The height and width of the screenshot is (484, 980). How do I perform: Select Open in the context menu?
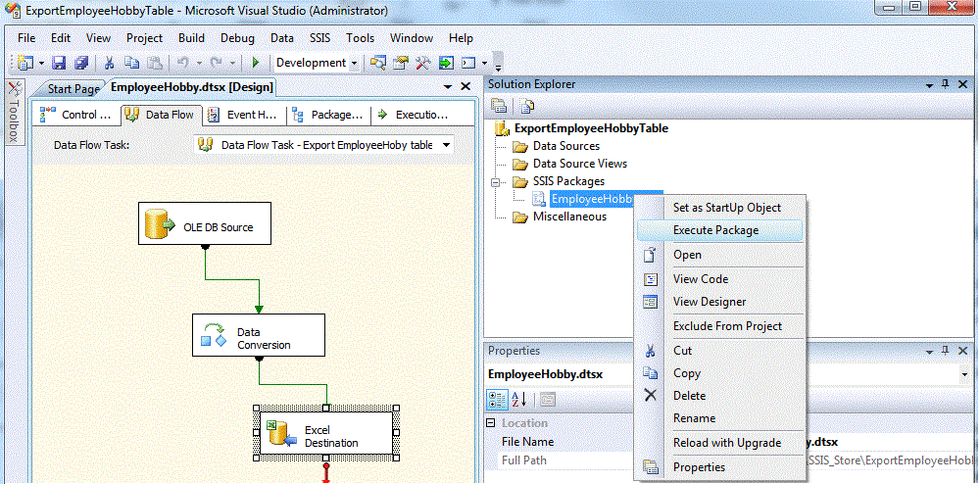(x=719, y=255)
